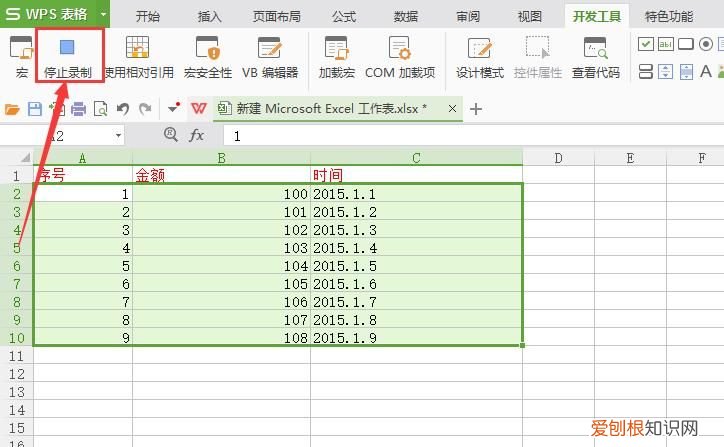Insert checkbox form control from ribbon
724x447 pixels.
(x=646, y=44)
